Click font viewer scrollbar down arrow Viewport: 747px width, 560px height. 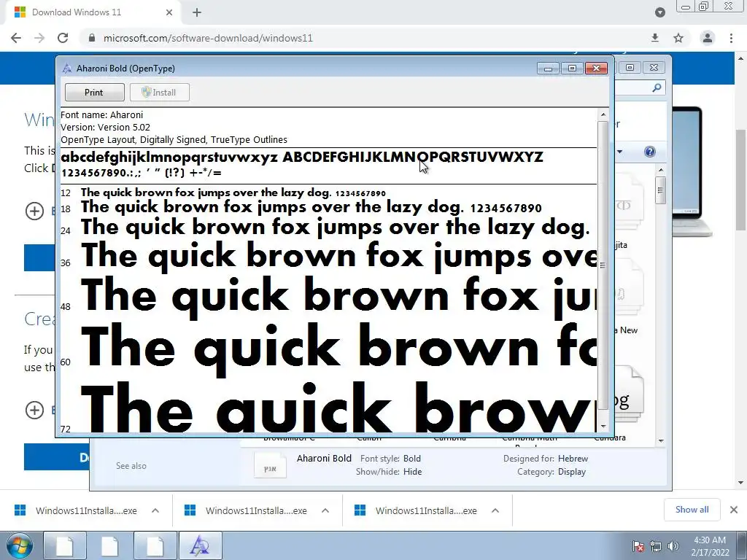[x=603, y=427]
